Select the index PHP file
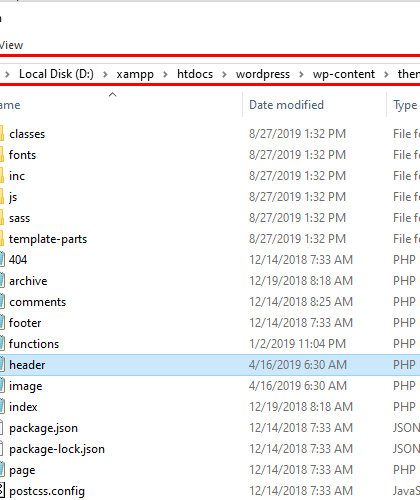This screenshot has height=500, width=420. [23, 407]
